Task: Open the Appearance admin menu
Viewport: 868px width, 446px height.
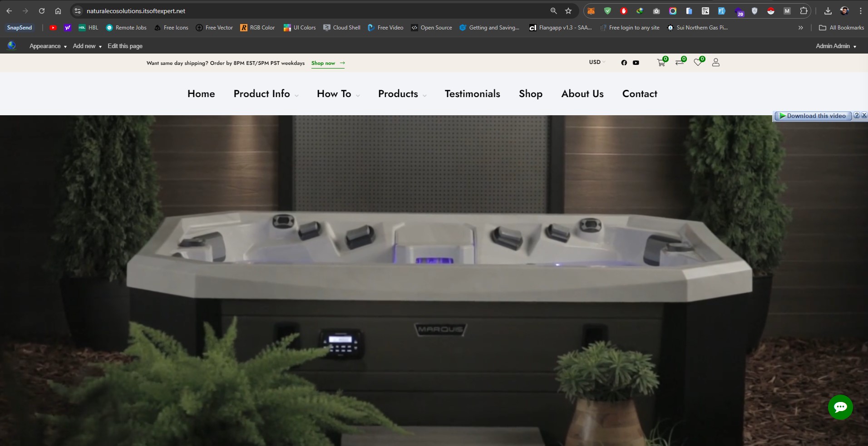Action: coord(48,46)
